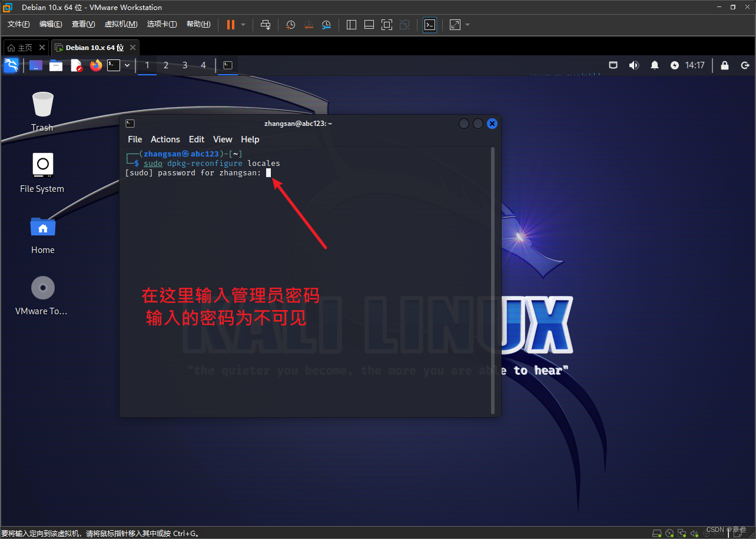Open the VMware 选项卡(T) menu
756x539 pixels.
[162, 24]
